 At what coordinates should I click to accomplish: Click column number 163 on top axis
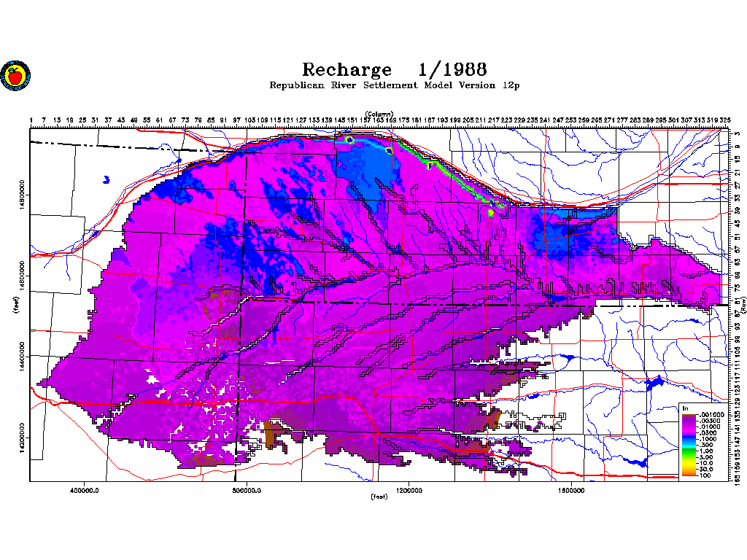click(379, 120)
